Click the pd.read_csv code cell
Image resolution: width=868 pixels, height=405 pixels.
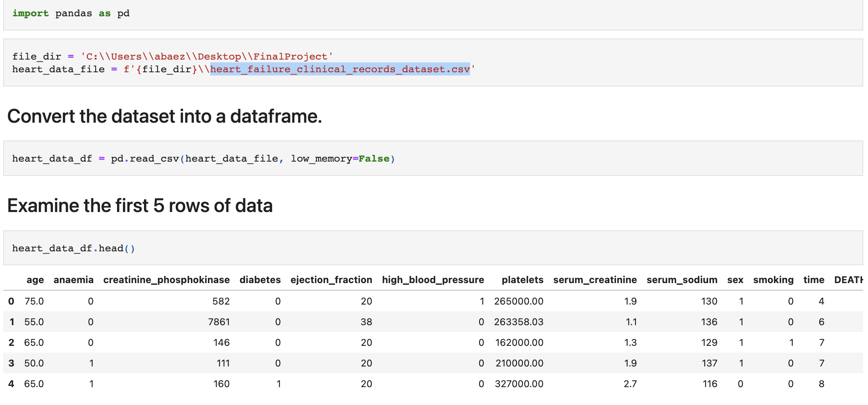433,158
